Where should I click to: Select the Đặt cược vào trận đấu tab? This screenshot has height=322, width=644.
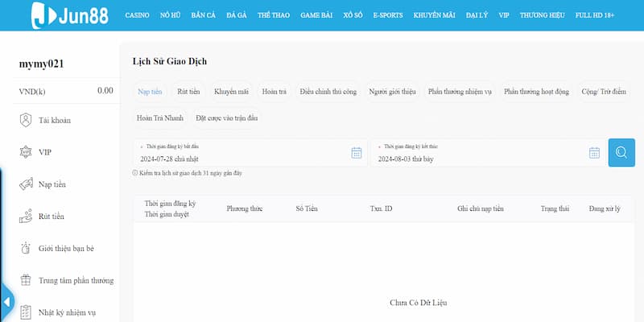click(227, 118)
